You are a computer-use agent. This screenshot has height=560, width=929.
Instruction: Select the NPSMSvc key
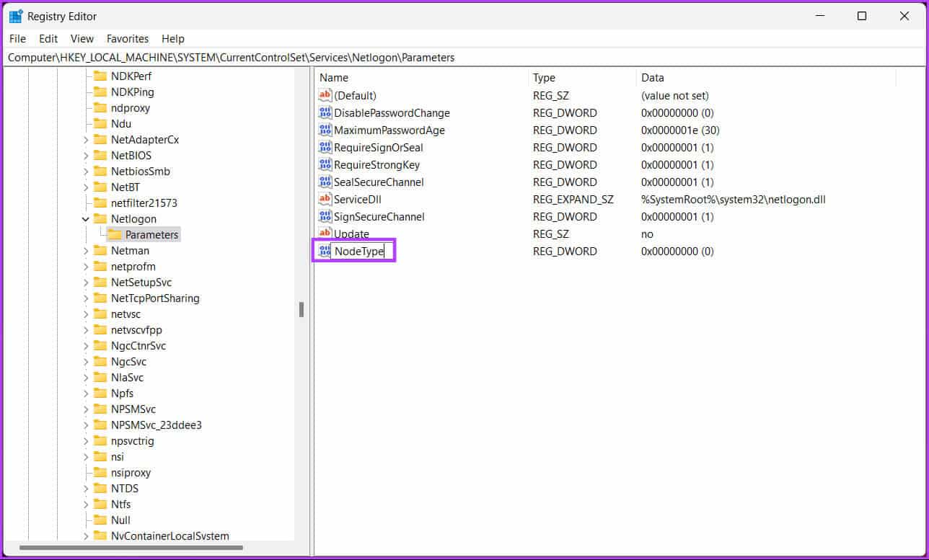[x=133, y=409]
